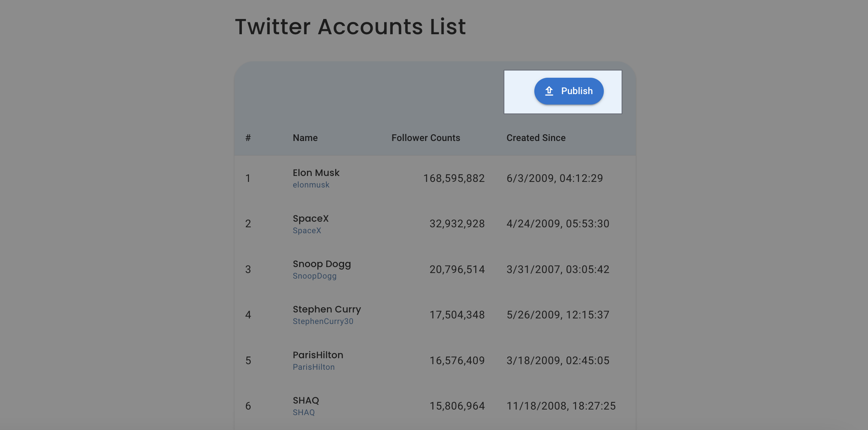Click the date 11/18/2008, 18:27:25
Screen dimensions: 868x430
pos(561,406)
